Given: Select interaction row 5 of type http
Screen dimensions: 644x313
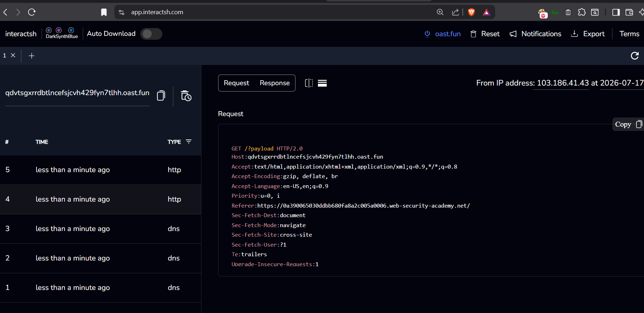Looking at the screenshot, I should [x=101, y=170].
